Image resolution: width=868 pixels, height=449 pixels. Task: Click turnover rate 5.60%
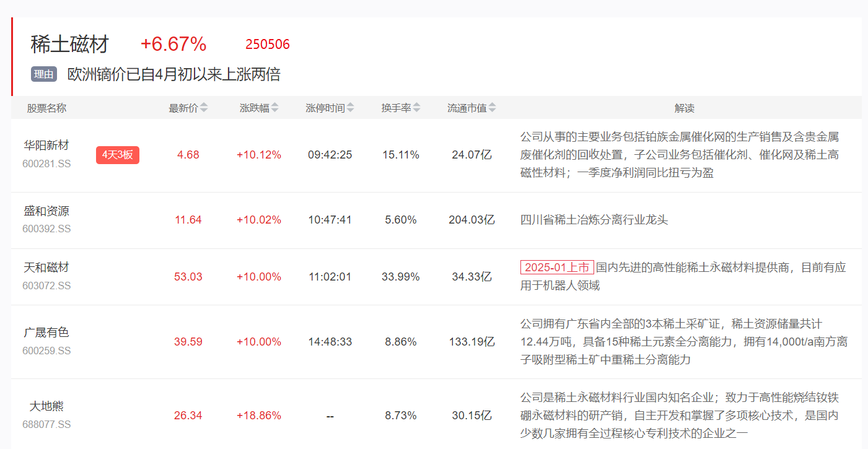(401, 220)
